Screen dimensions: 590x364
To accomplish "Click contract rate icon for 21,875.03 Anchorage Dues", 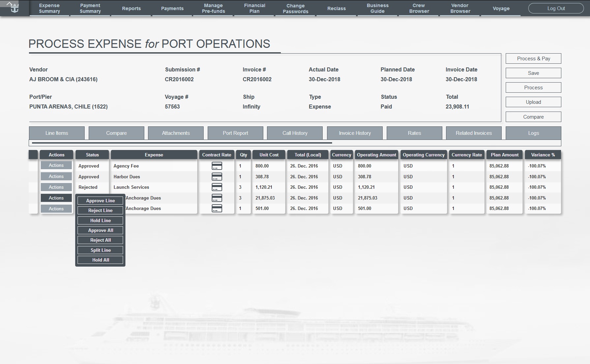I will pyautogui.click(x=217, y=198).
